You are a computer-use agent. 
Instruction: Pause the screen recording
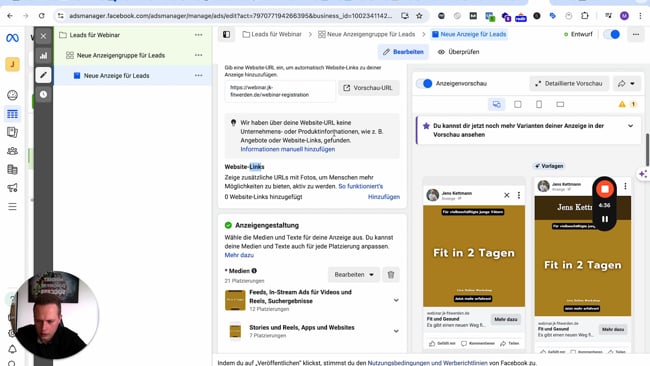tap(605, 219)
